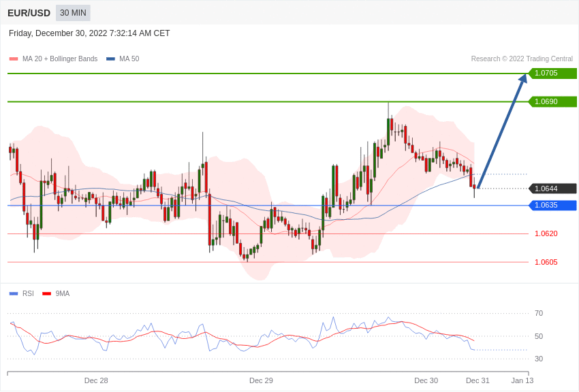This screenshot has width=579, height=392.
Task: Click the MA 20 + Bollinger Bands legend swatch
Action: [x=14, y=59]
